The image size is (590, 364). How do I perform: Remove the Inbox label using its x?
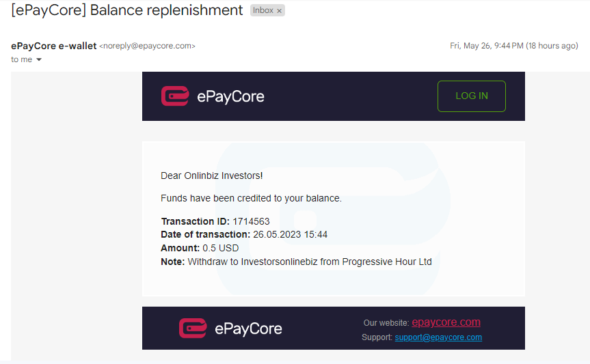(279, 11)
